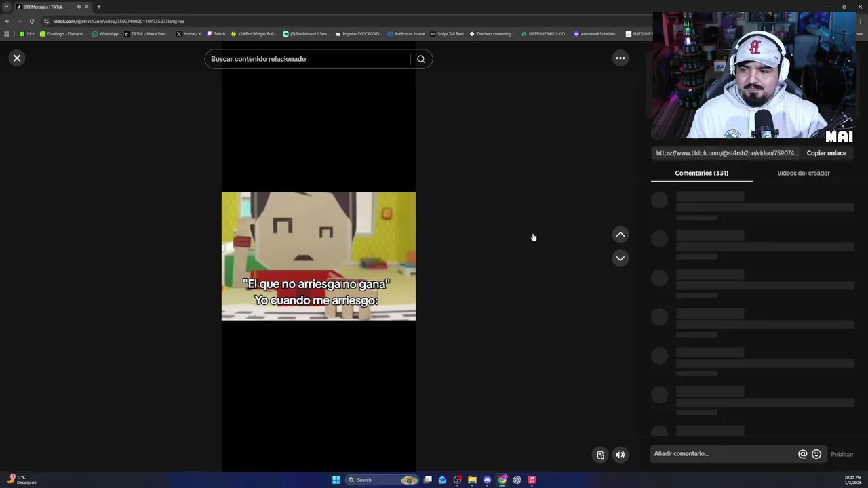
Task: Open the three-dot more options menu
Action: 620,58
